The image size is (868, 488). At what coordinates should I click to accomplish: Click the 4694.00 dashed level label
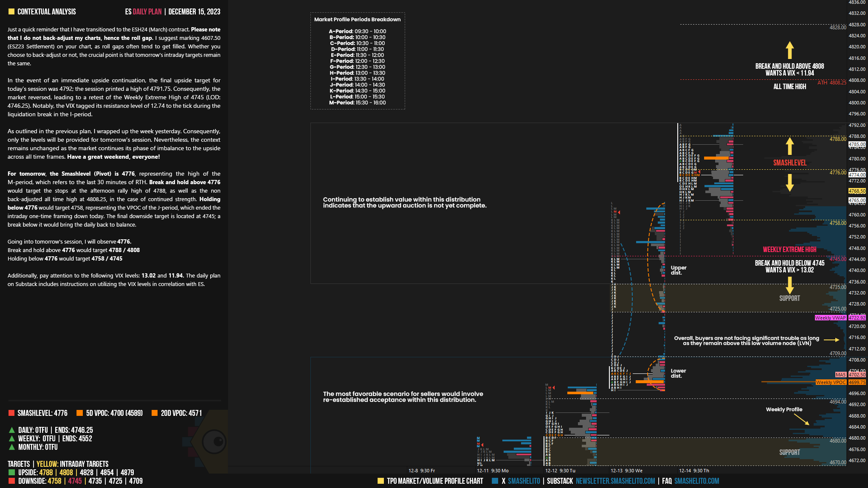pos(838,401)
